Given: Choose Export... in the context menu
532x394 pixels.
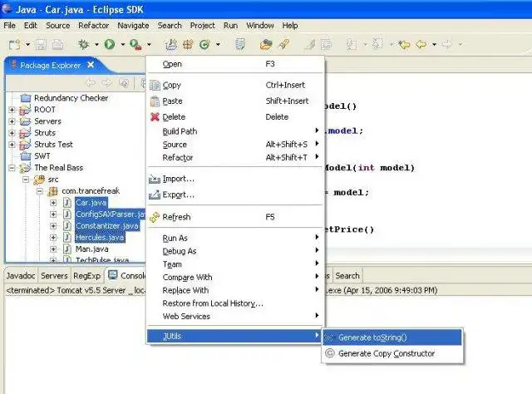Looking at the screenshot, I should point(235,195).
